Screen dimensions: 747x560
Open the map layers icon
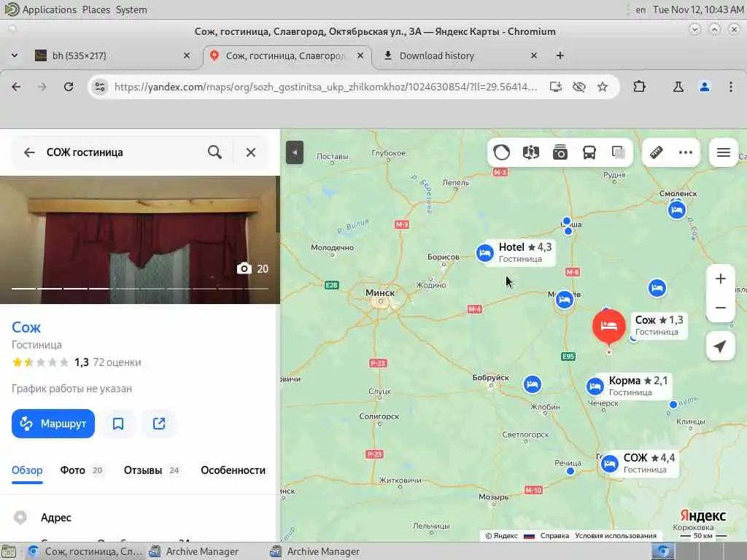(619, 152)
